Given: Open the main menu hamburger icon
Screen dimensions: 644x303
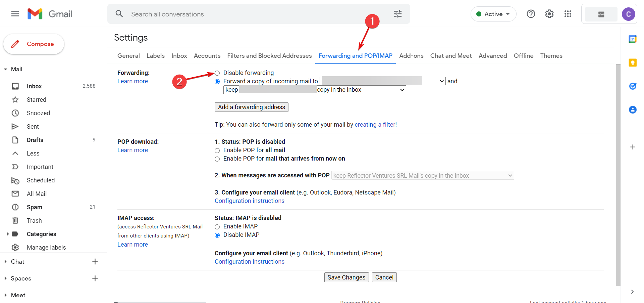Looking at the screenshot, I should (15, 14).
